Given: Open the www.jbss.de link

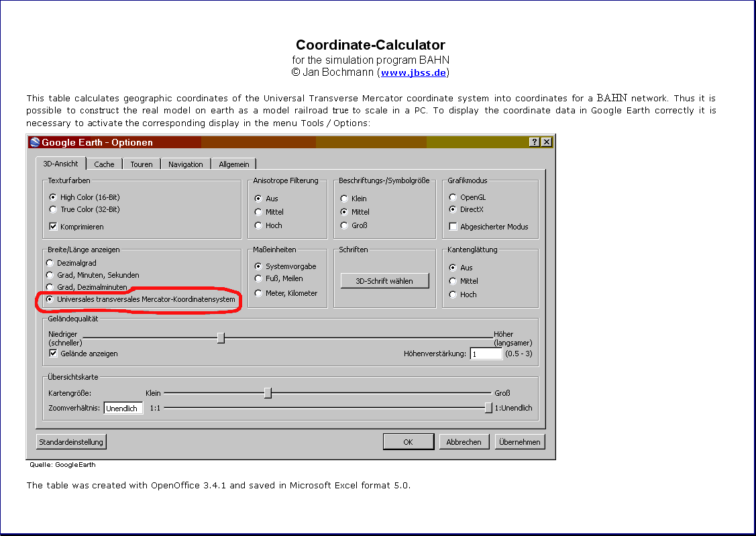Looking at the screenshot, I should pos(413,72).
